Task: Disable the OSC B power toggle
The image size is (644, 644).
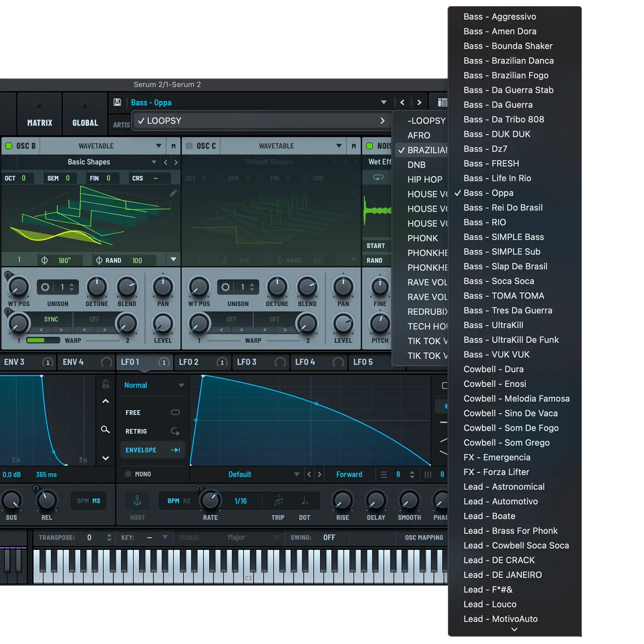Action: click(x=9, y=146)
